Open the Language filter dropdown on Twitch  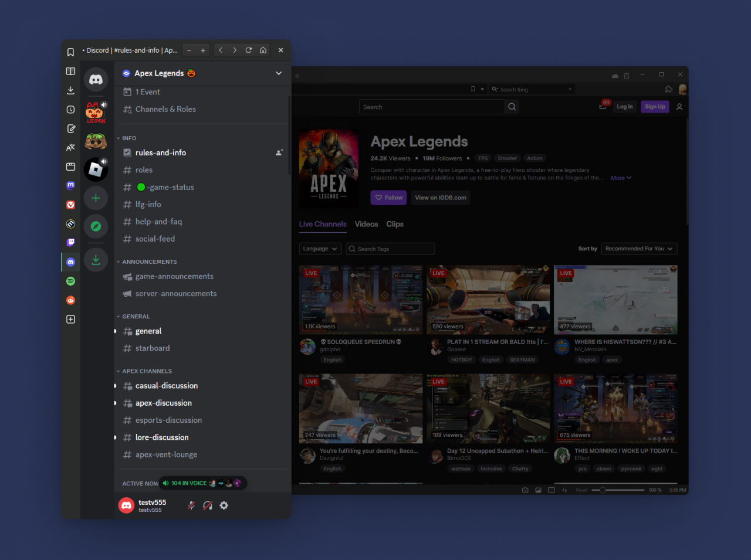point(320,249)
